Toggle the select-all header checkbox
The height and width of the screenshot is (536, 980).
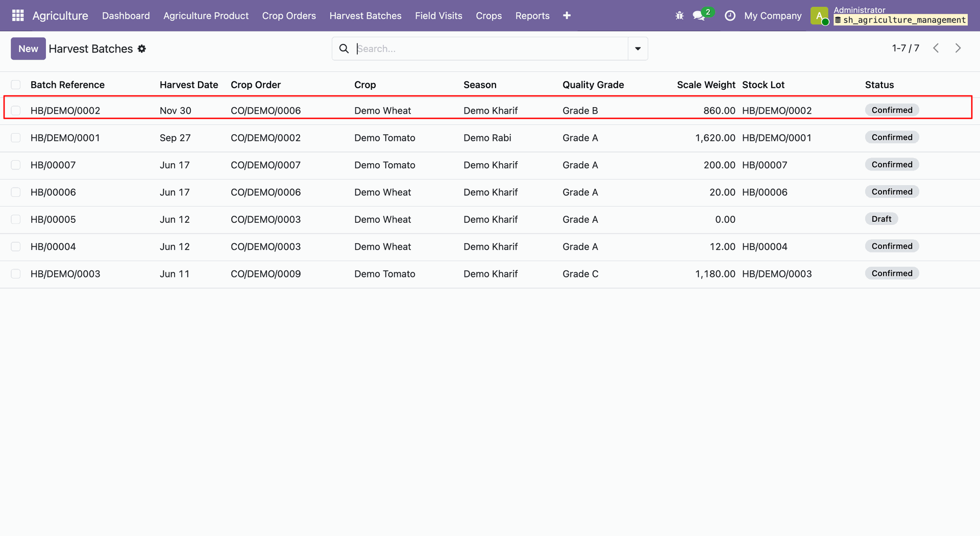tap(16, 85)
